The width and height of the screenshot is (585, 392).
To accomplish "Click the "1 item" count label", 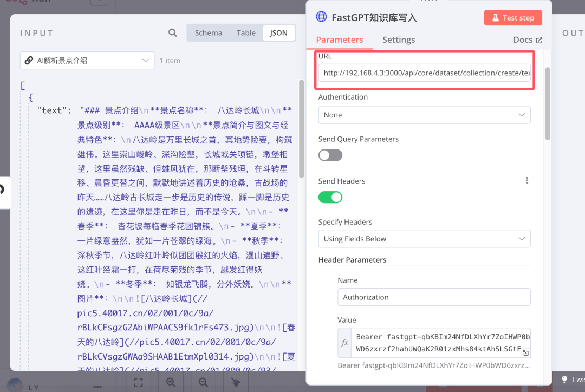I will (x=170, y=61).
